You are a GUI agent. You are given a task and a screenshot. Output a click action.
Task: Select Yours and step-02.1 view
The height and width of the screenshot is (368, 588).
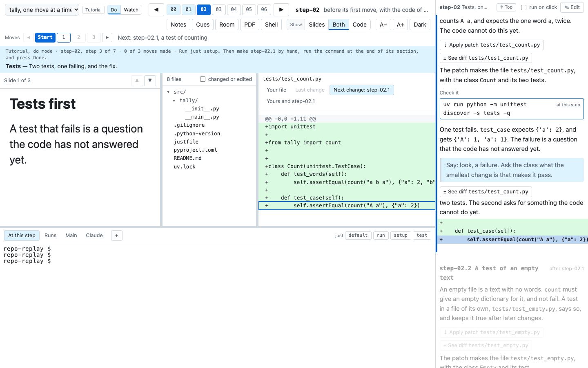pos(291,101)
